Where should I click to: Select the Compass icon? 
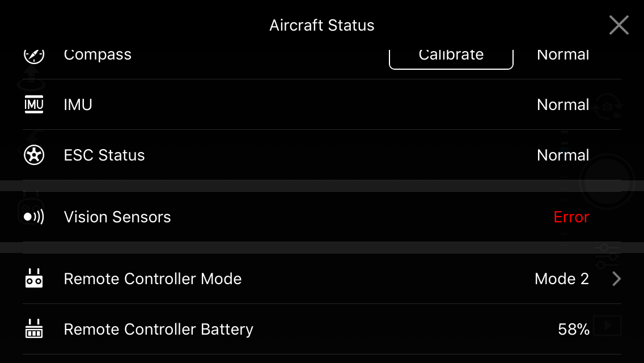click(33, 54)
